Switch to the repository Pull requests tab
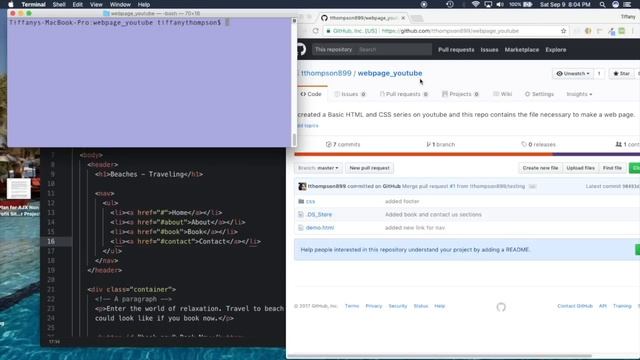The width and height of the screenshot is (640, 360). [x=404, y=94]
